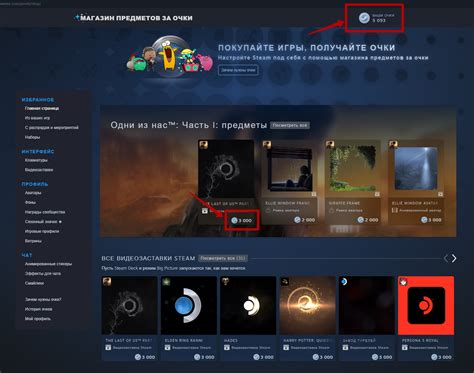Viewport: 474px width, 373px height.
Task: Click the animated avatar type icon under Ellie Window Avatar
Action: (x=395, y=210)
